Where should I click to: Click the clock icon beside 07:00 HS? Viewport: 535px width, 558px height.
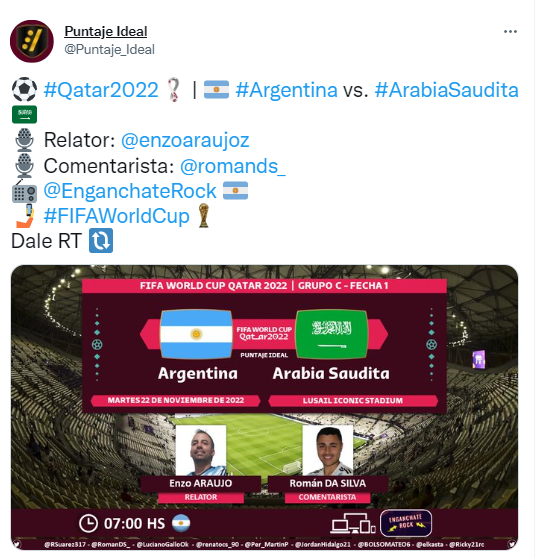click(x=88, y=523)
